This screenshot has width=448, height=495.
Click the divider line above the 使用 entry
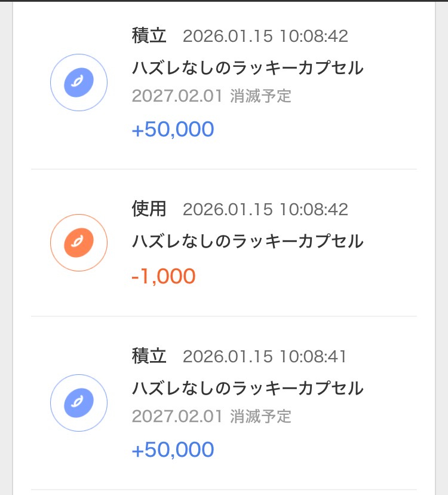click(224, 169)
